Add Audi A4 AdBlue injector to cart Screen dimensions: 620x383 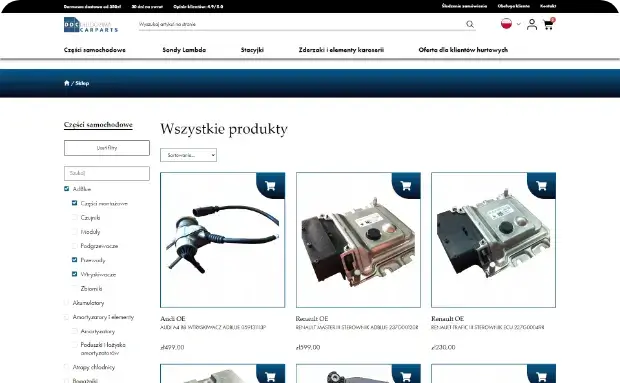click(270, 186)
